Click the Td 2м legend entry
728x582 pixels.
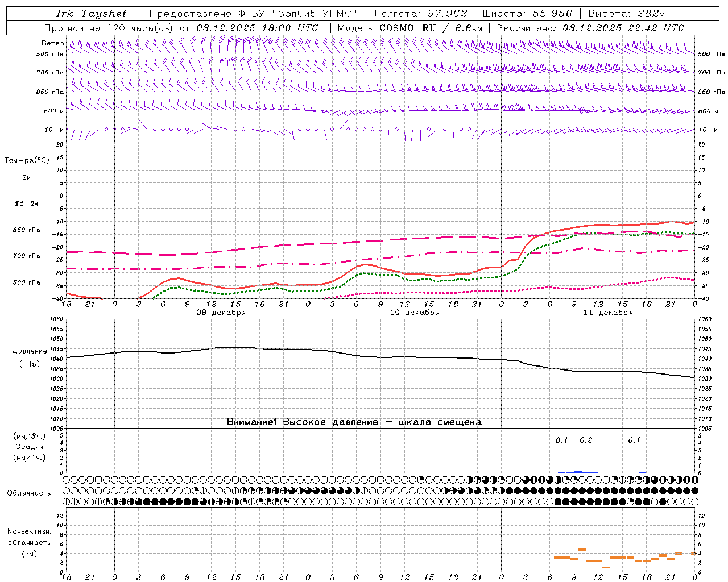(26, 203)
